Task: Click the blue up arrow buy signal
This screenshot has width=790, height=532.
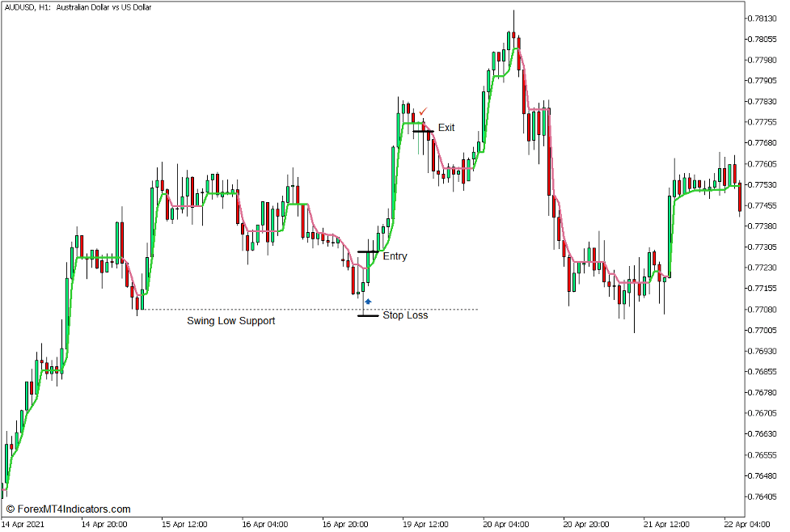Action: tap(368, 301)
